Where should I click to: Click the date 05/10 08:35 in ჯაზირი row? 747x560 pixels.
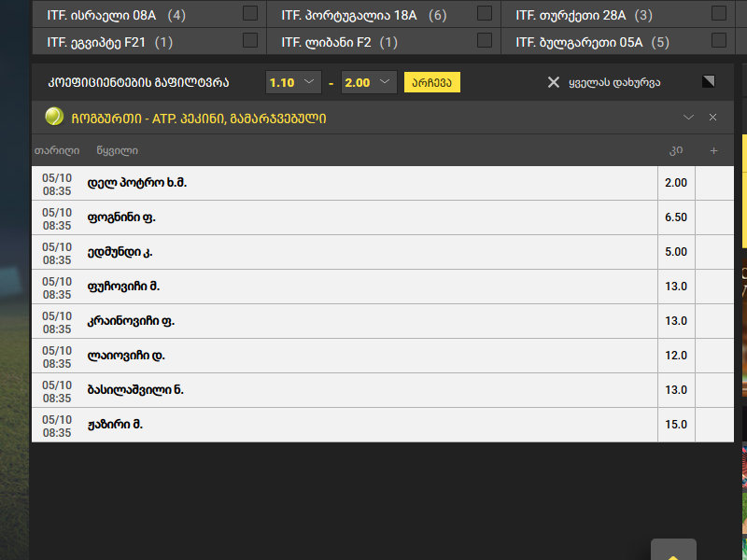pos(57,426)
